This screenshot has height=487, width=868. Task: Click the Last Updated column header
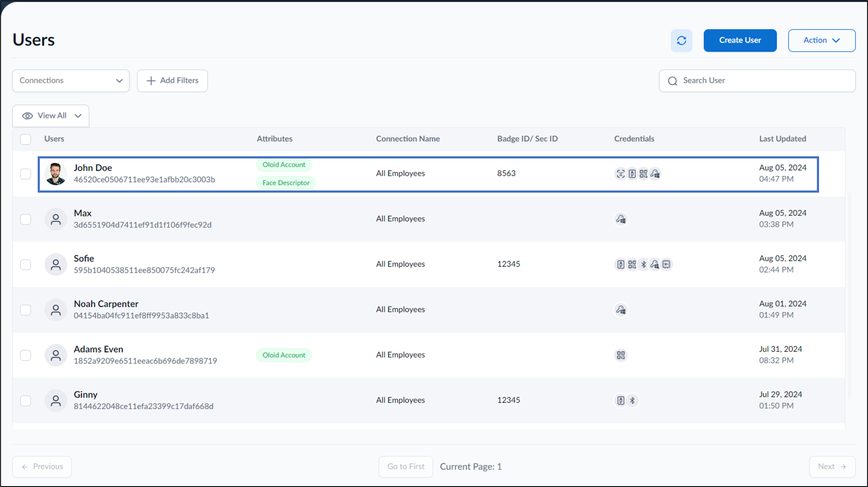pos(782,139)
